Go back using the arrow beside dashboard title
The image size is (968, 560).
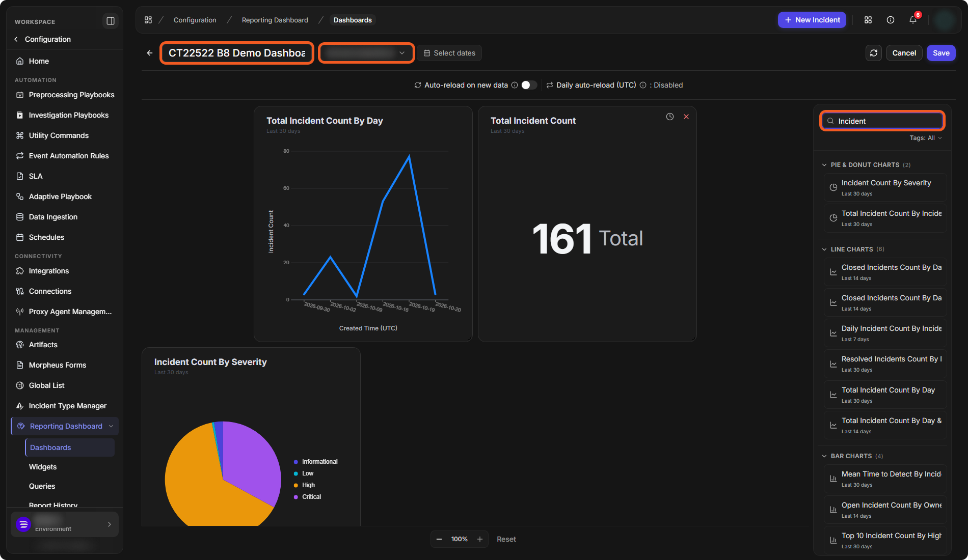pyautogui.click(x=149, y=53)
